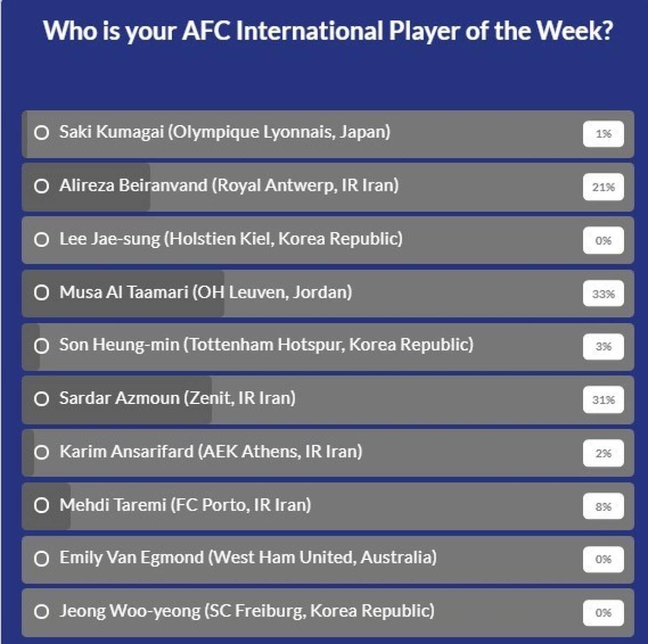Click Emily Van Egmond (West Ham United) label

click(248, 558)
